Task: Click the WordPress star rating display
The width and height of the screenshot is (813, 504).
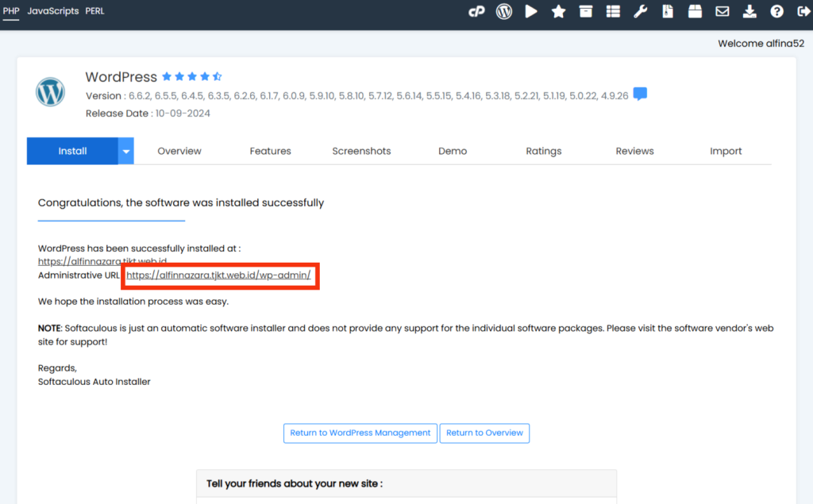Action: click(x=191, y=77)
